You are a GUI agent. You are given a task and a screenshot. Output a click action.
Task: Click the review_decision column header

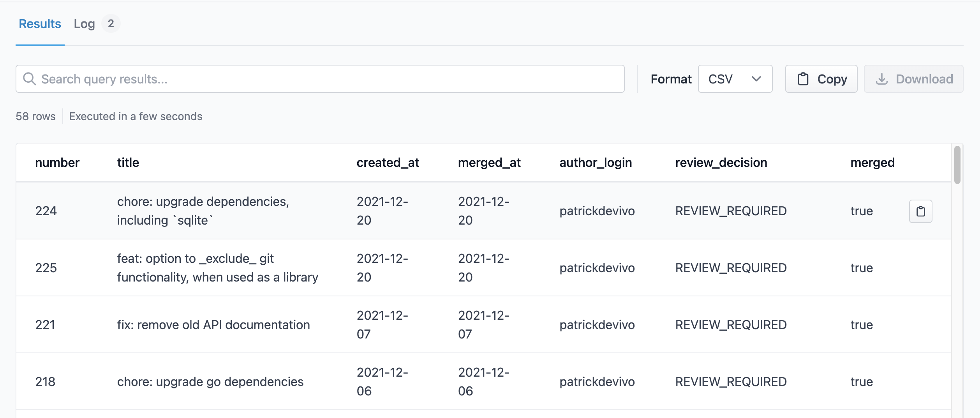pyautogui.click(x=721, y=163)
